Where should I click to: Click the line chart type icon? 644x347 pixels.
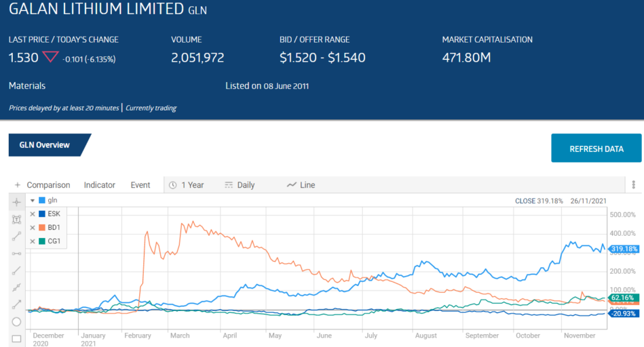click(292, 185)
